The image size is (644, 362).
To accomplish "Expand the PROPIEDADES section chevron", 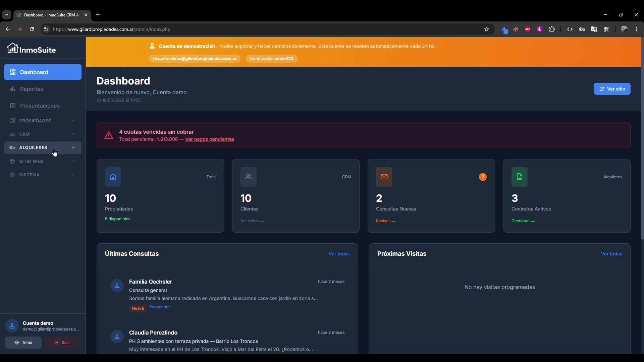I will point(73,121).
